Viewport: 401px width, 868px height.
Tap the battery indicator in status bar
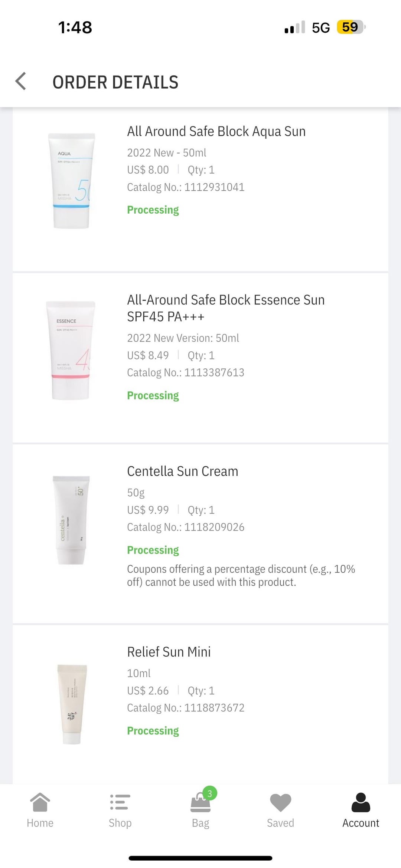pyautogui.click(x=351, y=27)
